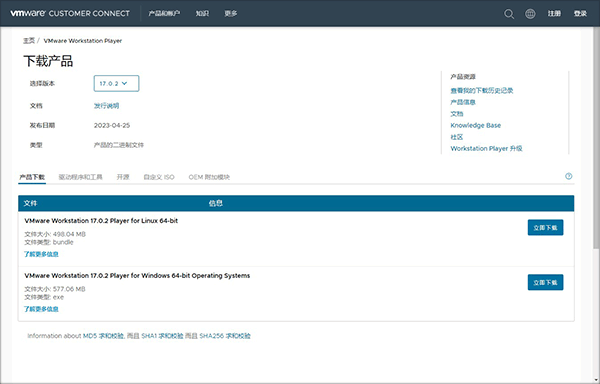Select the 产品下载 tab
This screenshot has height=384, width=600.
(32, 177)
